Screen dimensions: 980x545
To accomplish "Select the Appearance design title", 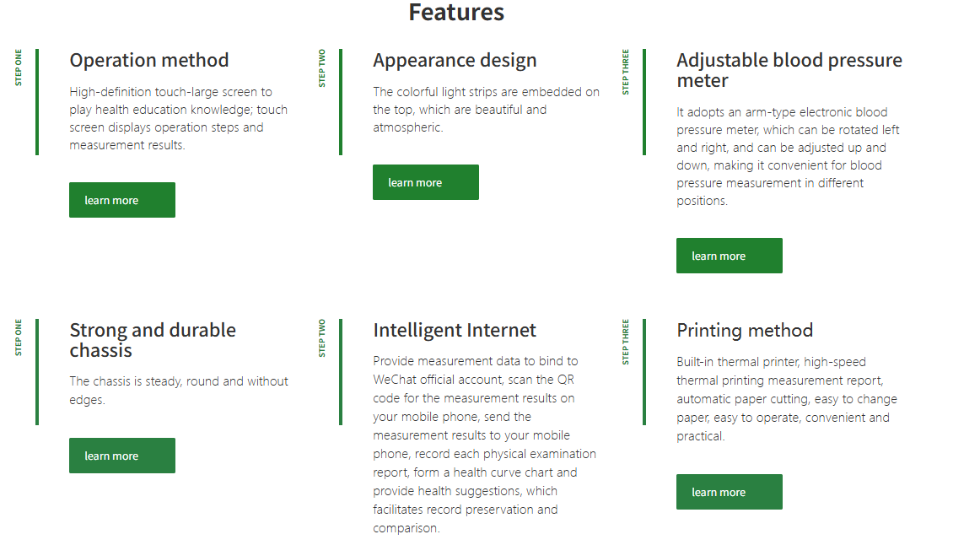I will (x=455, y=61).
